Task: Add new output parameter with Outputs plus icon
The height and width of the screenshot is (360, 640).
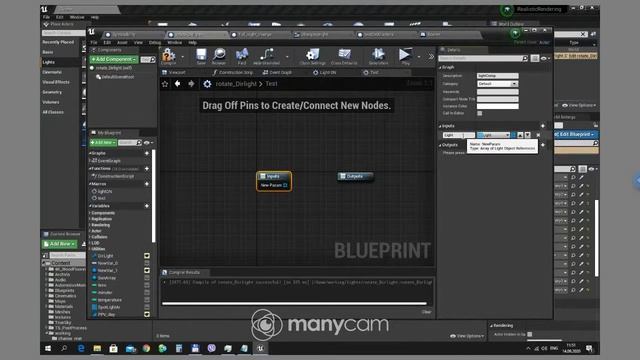Action: point(543,145)
